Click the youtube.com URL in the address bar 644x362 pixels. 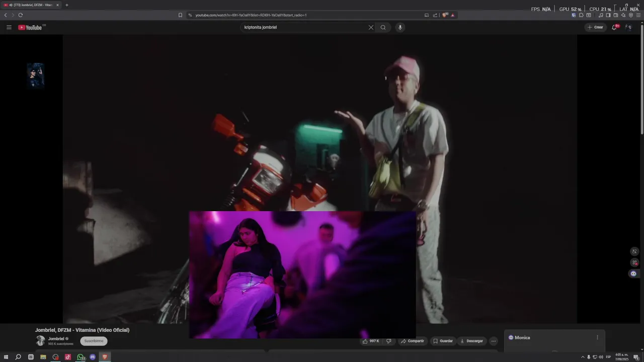[x=251, y=15]
